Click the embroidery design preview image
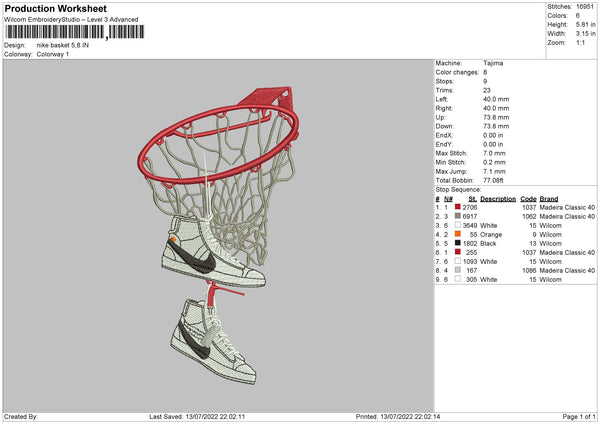Image resolution: width=600 pixels, height=424 pixels. click(x=218, y=236)
